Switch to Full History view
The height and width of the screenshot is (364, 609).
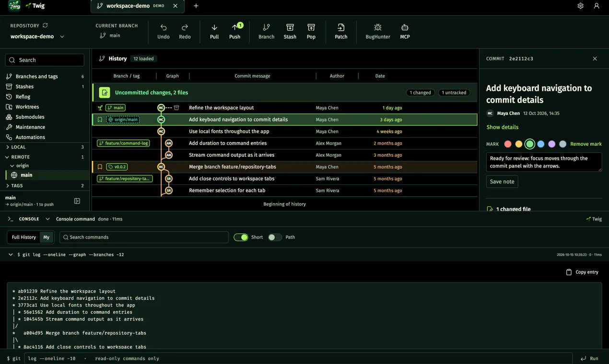click(24, 237)
